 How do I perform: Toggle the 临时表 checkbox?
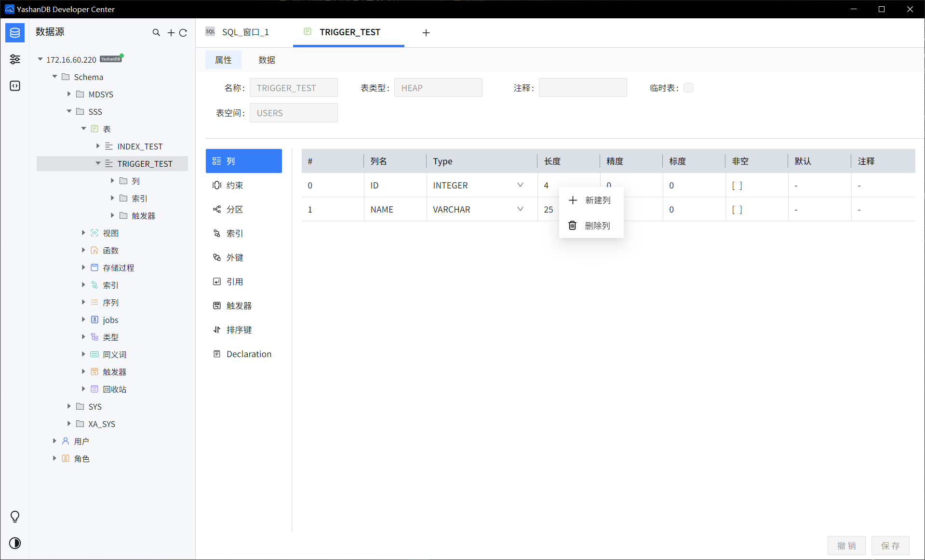(x=688, y=88)
